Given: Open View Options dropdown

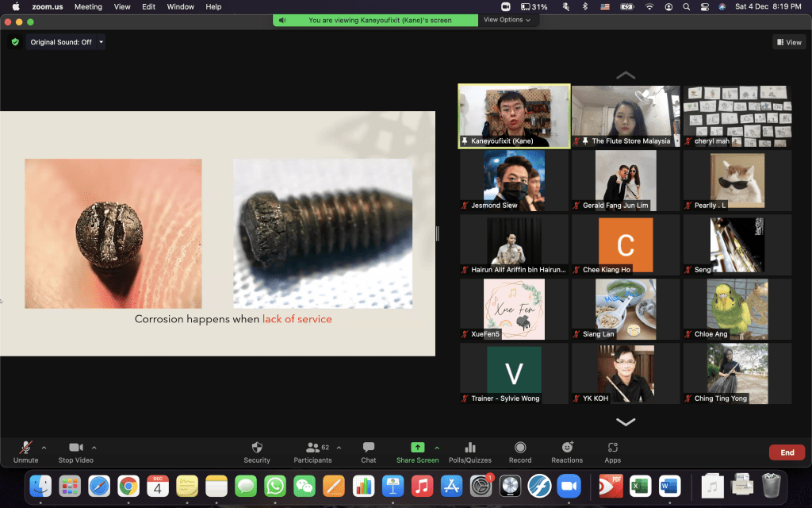Looking at the screenshot, I should click(507, 20).
